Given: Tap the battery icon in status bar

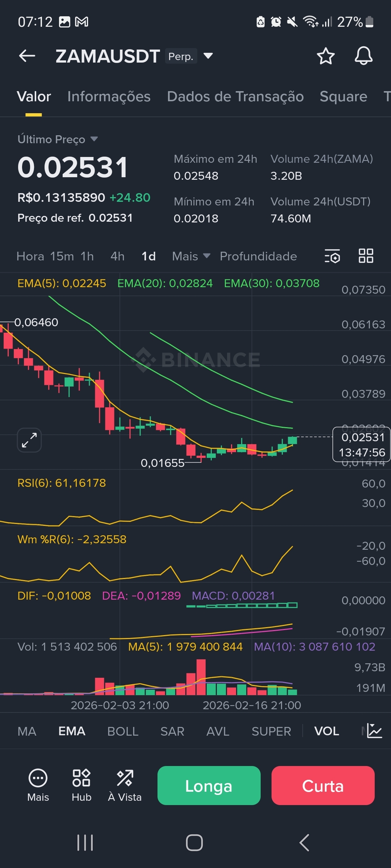Looking at the screenshot, I should (369, 22).
